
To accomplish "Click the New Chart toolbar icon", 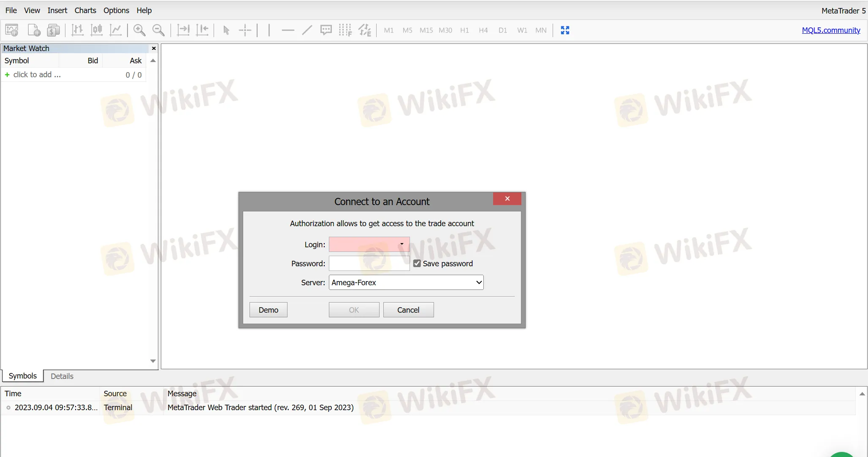I will [x=12, y=30].
